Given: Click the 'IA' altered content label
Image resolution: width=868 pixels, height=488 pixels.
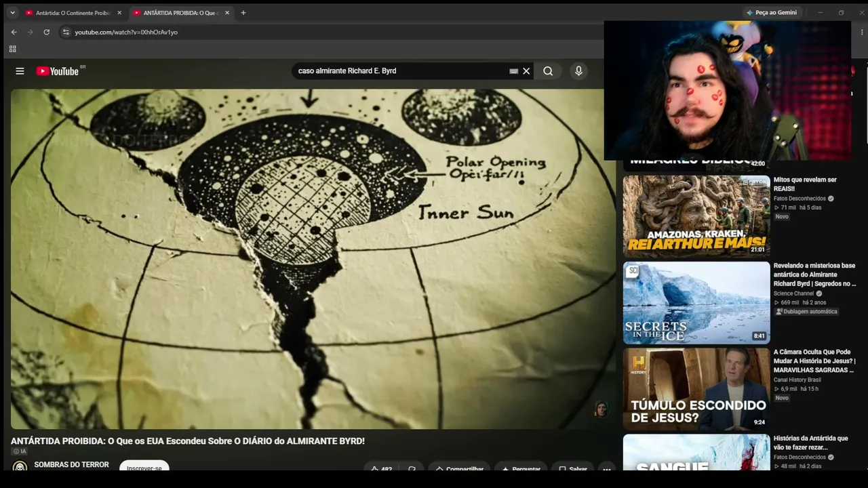Looking at the screenshot, I should click(20, 451).
